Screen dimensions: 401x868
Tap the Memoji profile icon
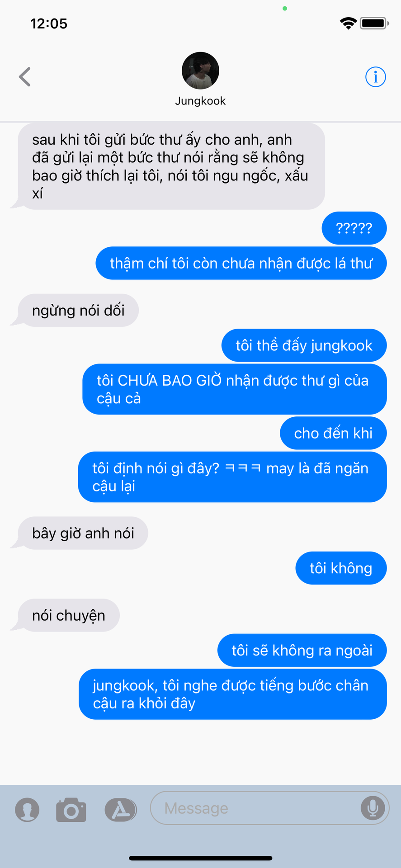[27, 810]
